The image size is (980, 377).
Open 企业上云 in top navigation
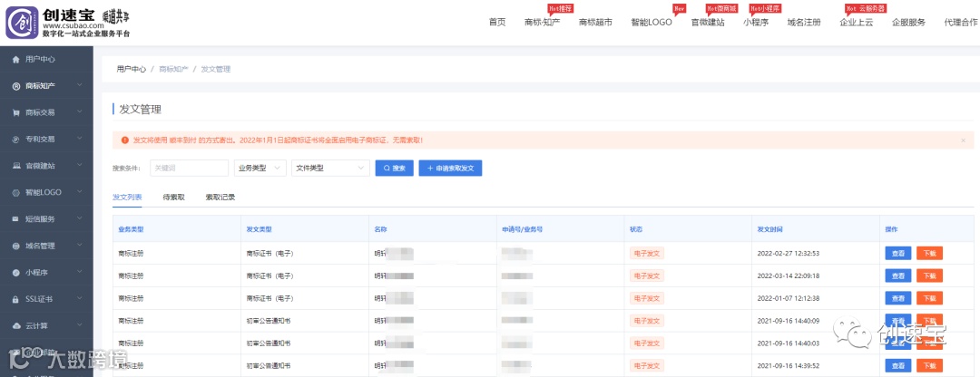point(857,23)
